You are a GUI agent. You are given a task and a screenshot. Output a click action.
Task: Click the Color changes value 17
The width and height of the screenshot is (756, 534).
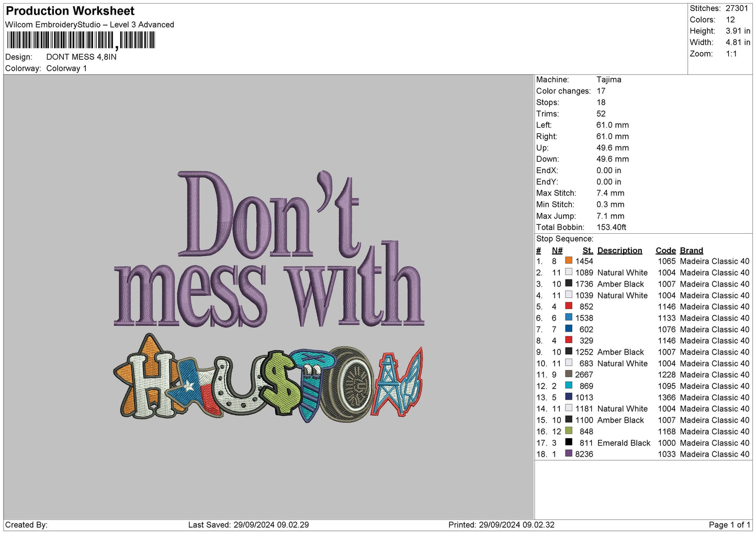[601, 91]
